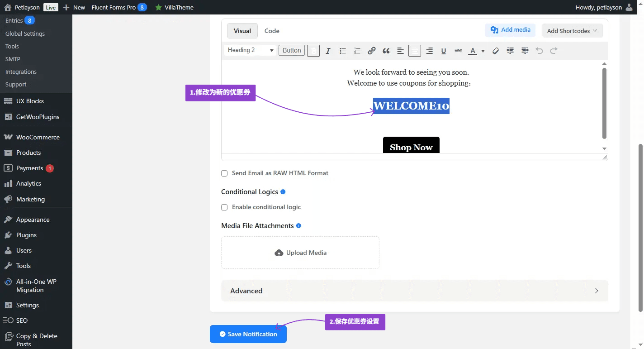Apply strikethrough to selected text
644x349 pixels.
click(458, 51)
